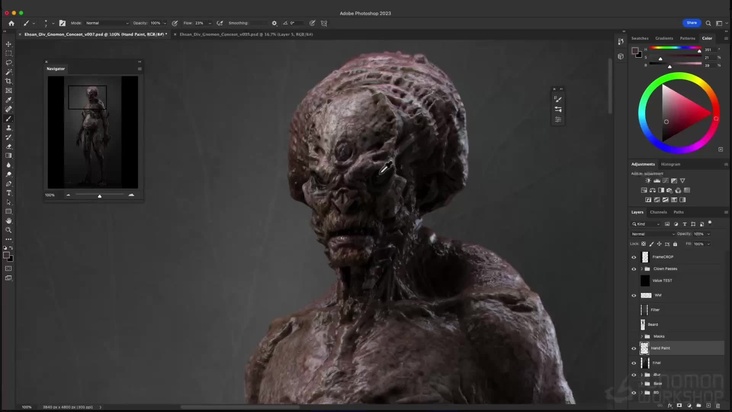Screen dimensions: 732x412
Task: Switch to the Gradients tab
Action: click(x=664, y=38)
